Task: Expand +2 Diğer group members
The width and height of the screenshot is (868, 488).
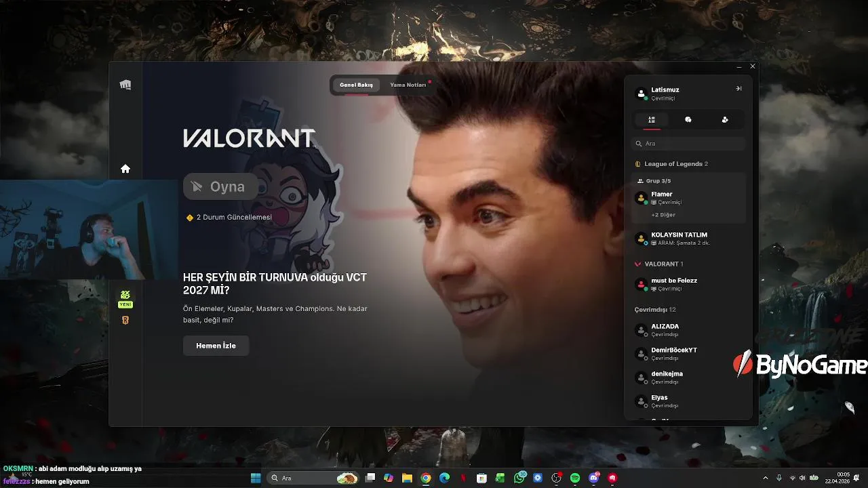Action: (x=663, y=215)
